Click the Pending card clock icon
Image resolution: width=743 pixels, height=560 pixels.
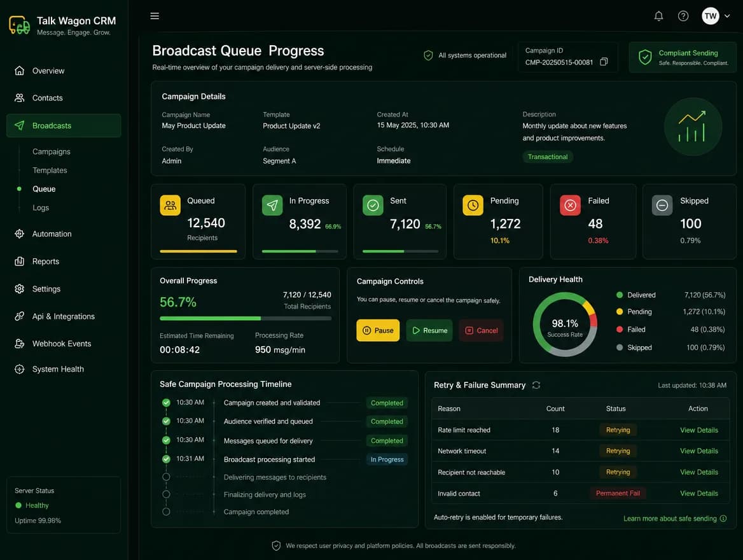coord(473,206)
